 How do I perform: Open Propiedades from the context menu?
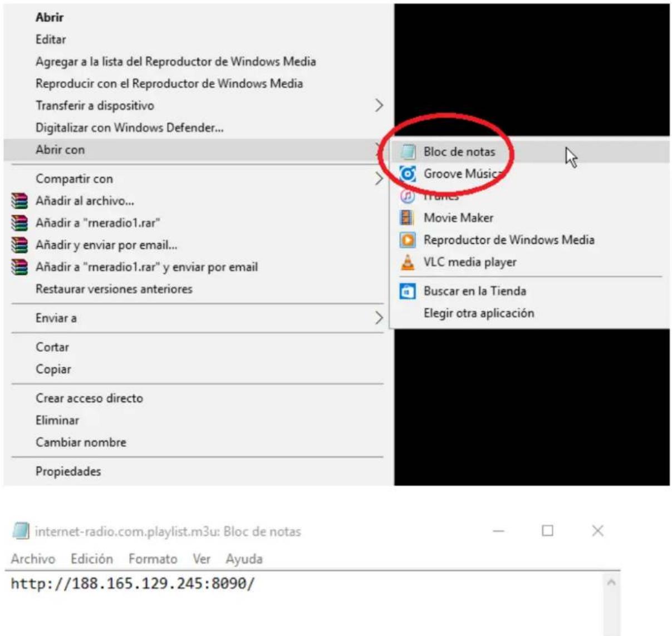(x=68, y=471)
